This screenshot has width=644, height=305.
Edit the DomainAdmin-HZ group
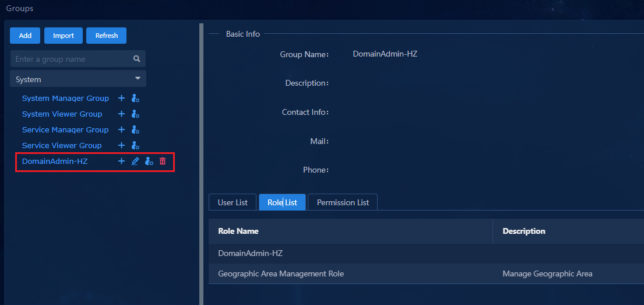pos(135,161)
